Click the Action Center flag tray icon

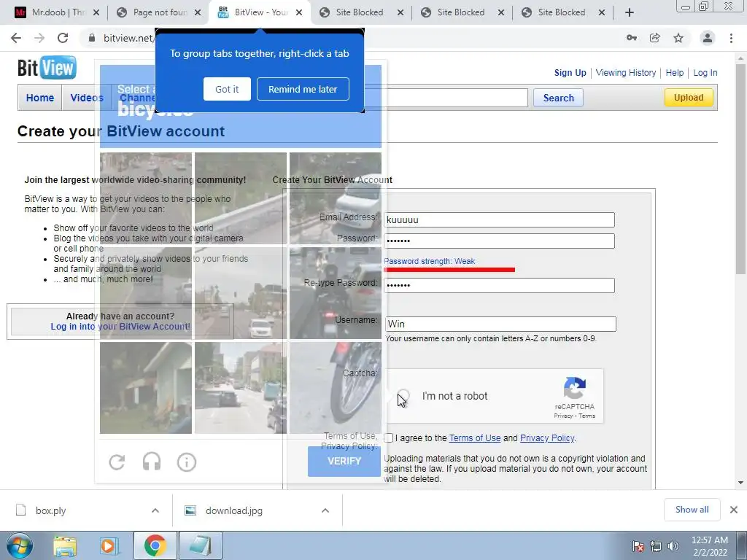pos(638,546)
